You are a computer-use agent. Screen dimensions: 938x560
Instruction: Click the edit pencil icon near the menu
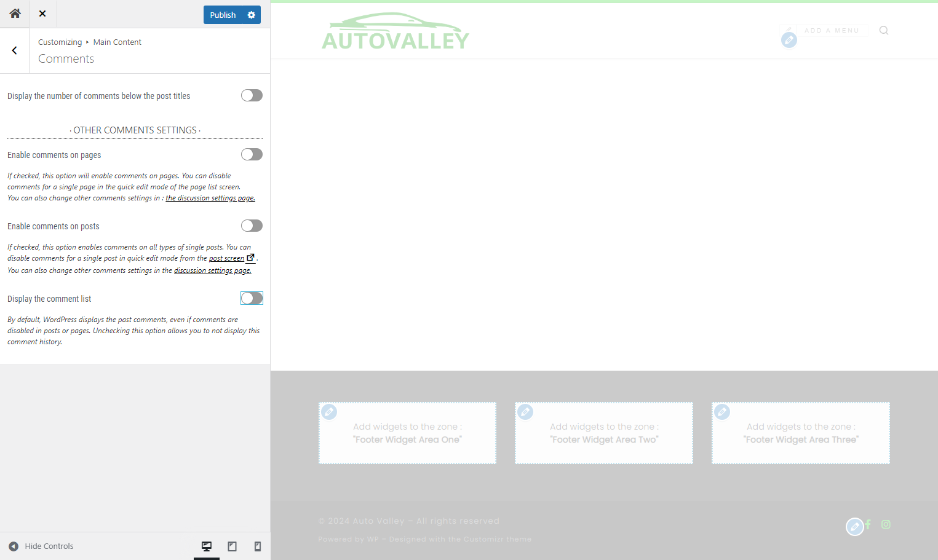click(789, 40)
